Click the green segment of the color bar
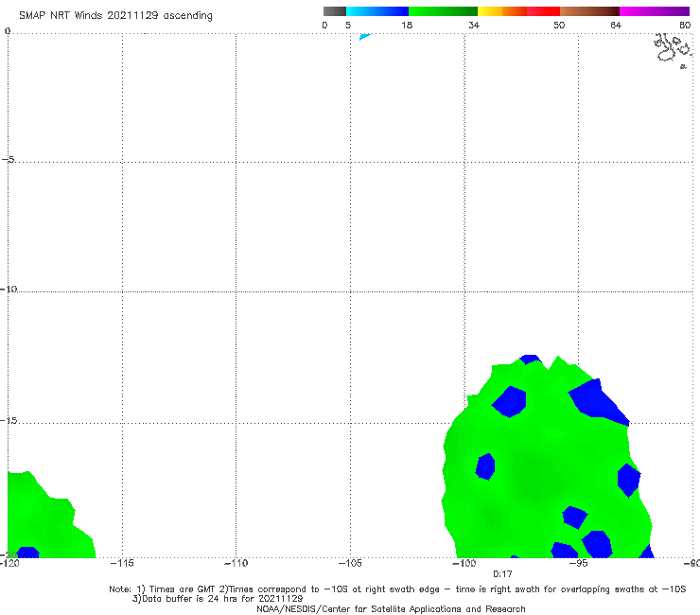Image resolution: width=700 pixels, height=615 pixels. coord(443,11)
